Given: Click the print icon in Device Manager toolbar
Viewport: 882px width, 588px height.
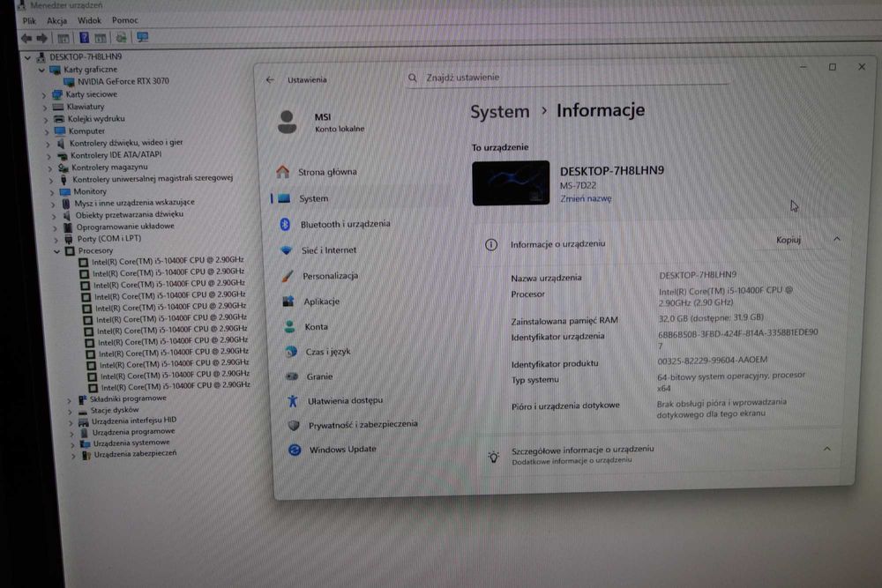Looking at the screenshot, I should coord(121,38).
